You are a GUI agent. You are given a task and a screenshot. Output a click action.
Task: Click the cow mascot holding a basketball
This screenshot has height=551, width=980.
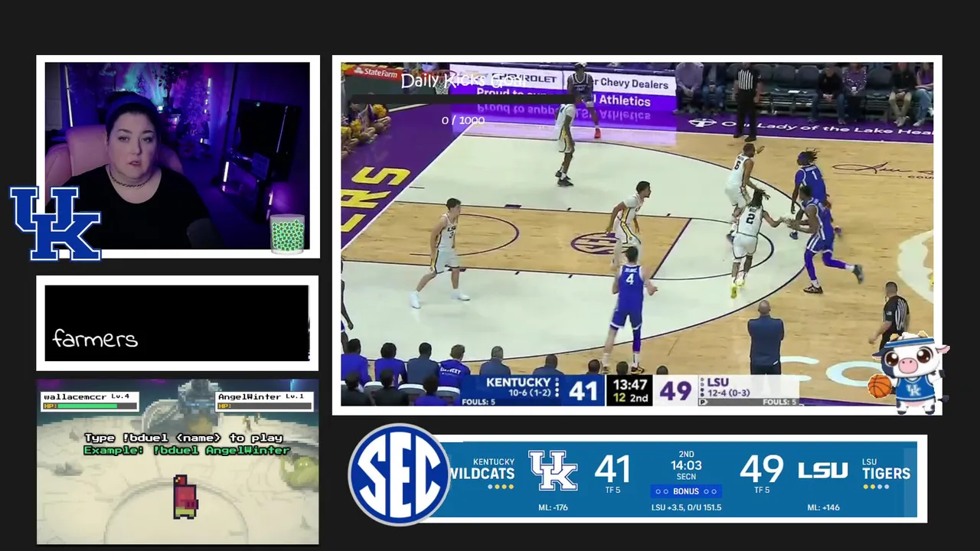[x=910, y=373]
